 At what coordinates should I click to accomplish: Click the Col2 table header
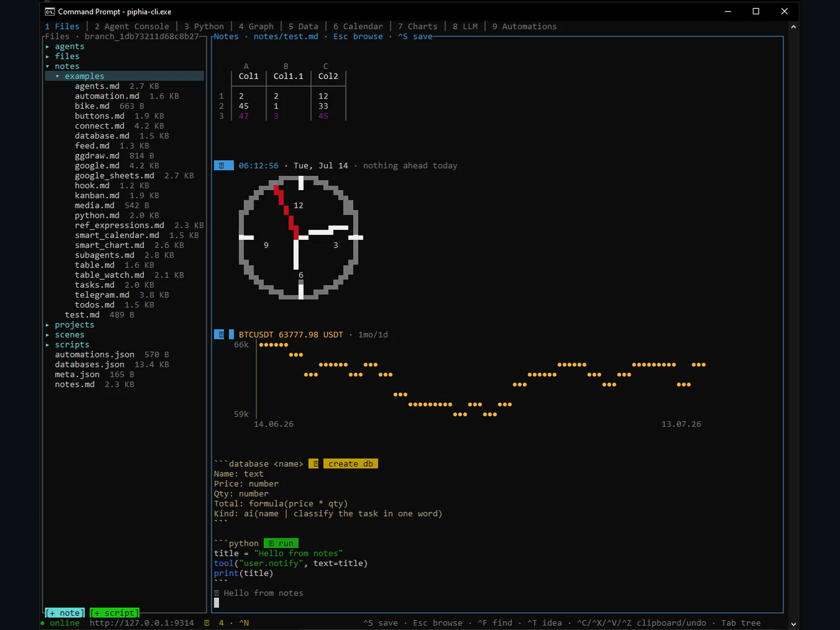(x=328, y=77)
